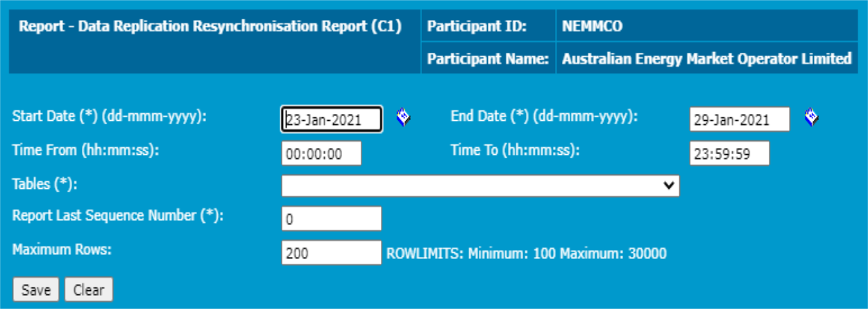The image size is (868, 309).
Task: Click the Data Replication Resynchronisation Report title
Action: tap(210, 27)
